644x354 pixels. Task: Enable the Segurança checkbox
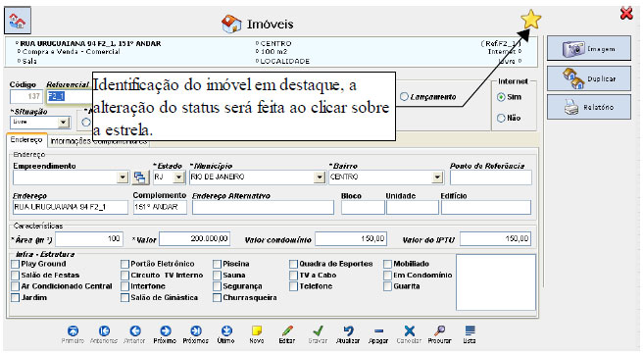click(218, 286)
